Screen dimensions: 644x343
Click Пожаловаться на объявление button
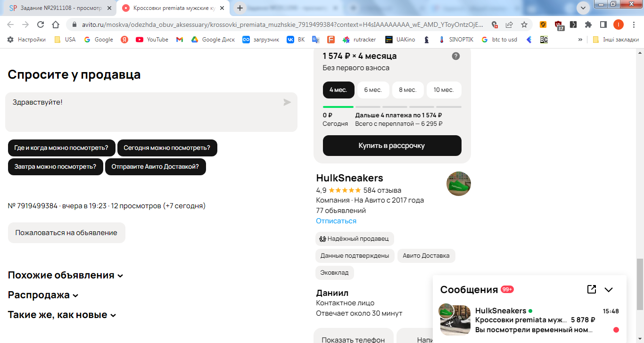pyautogui.click(x=66, y=233)
